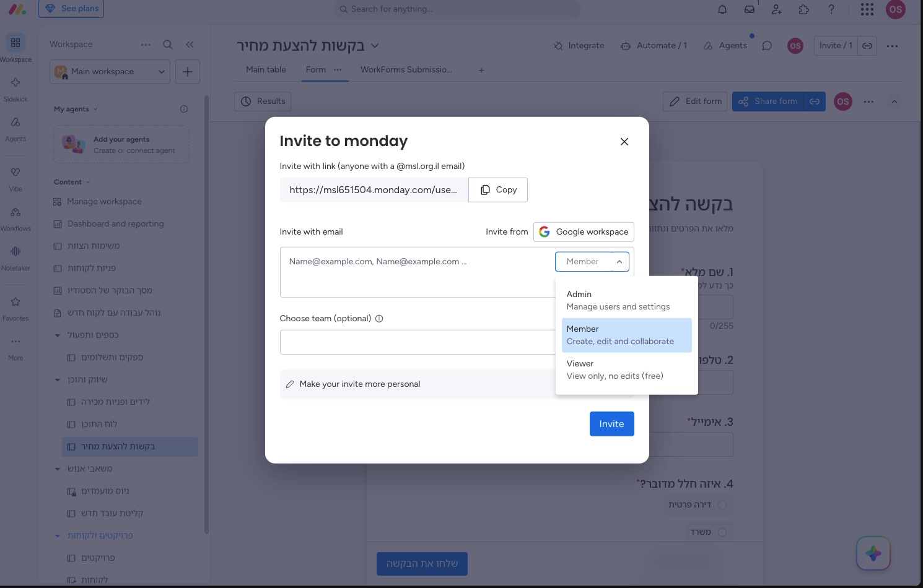Copy the form link icon beside Share form
Screen dimensions: 923x588
tap(815, 102)
